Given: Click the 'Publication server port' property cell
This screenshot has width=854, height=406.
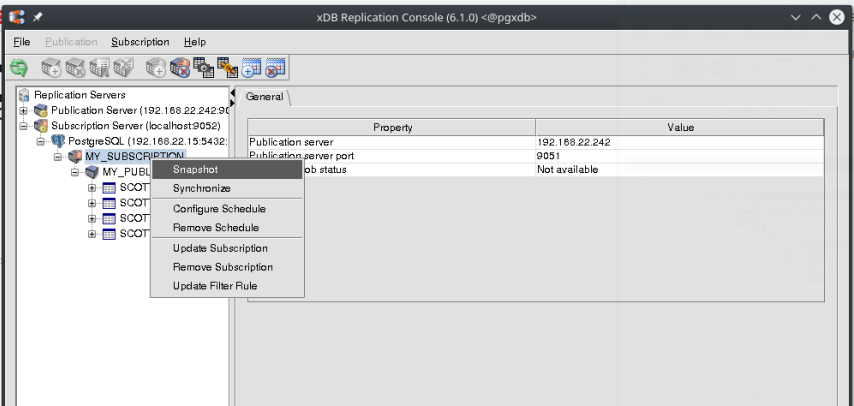Looking at the screenshot, I should (x=392, y=156).
